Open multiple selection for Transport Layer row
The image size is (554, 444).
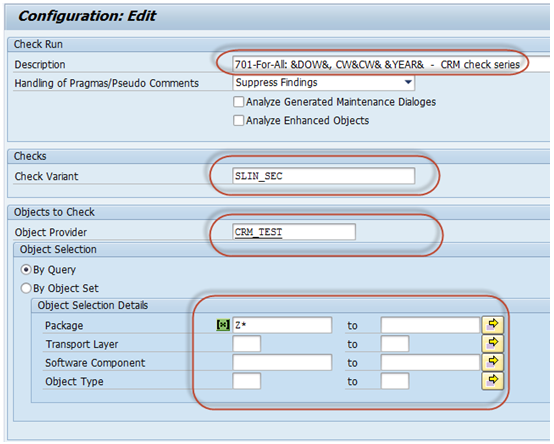[x=493, y=344]
